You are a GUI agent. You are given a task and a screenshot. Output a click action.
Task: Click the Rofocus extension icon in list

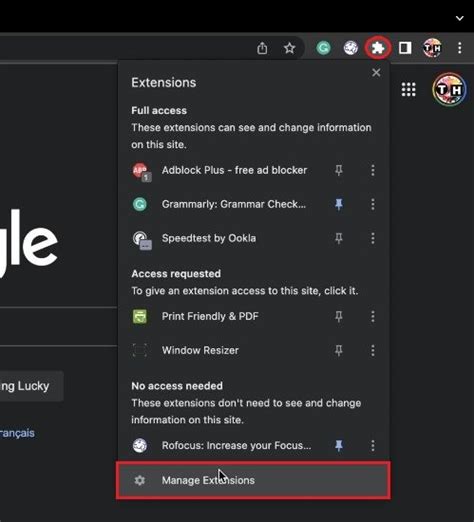(x=140, y=445)
